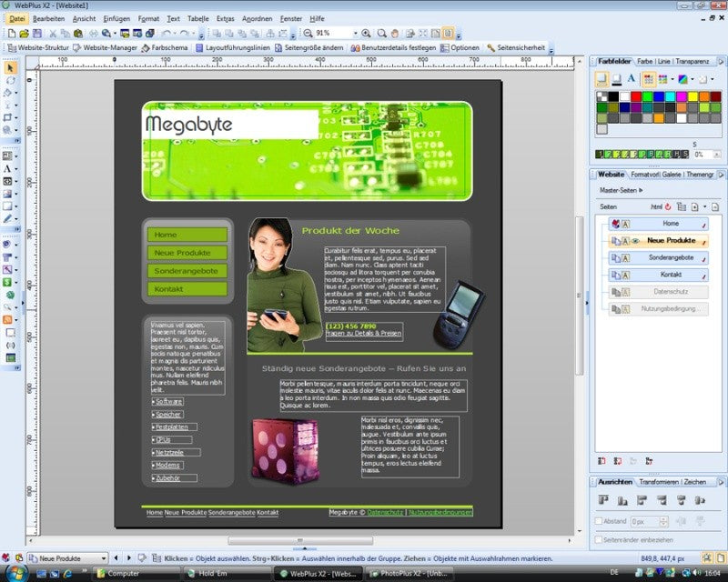Image resolution: width=728 pixels, height=582 pixels.
Task: Click the New file icon in toolbar
Action: (12, 34)
